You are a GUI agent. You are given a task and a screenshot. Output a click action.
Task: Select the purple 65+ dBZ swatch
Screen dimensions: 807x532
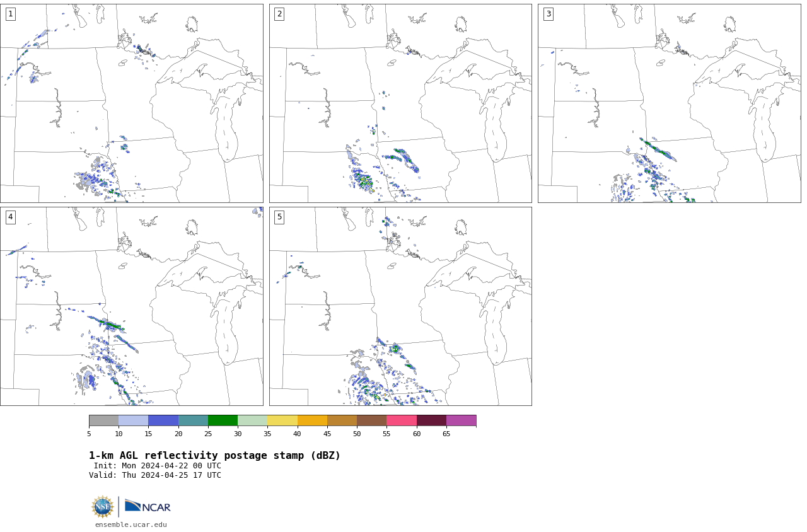click(x=461, y=420)
